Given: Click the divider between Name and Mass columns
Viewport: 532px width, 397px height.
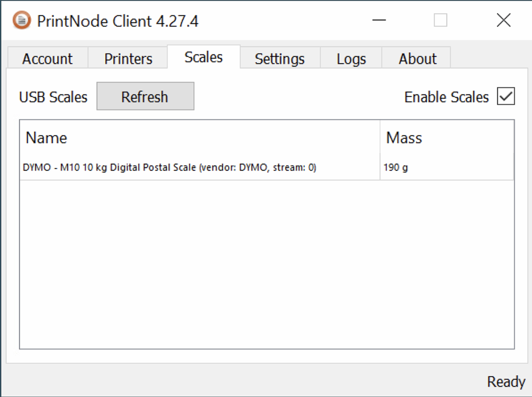Looking at the screenshot, I should 380,138.
